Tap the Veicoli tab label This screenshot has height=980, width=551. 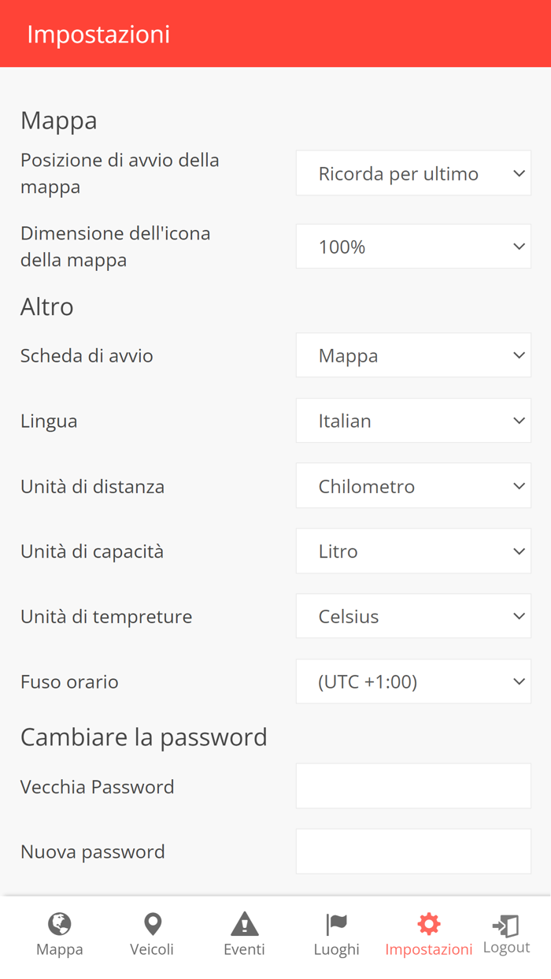pos(152,949)
